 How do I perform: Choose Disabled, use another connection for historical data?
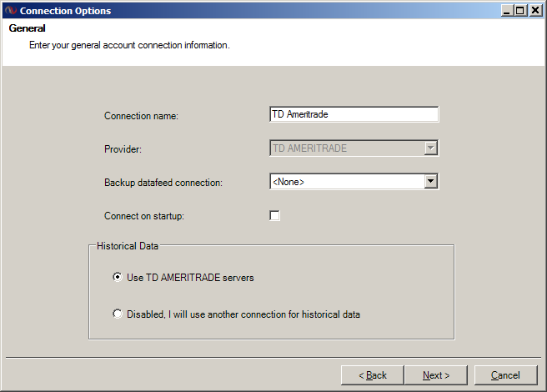pos(118,314)
